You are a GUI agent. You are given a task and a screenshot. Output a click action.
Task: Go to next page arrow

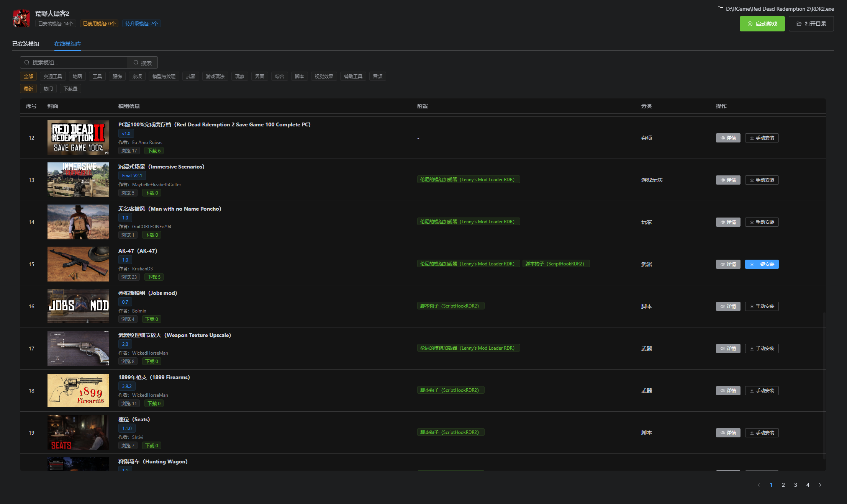(820, 485)
